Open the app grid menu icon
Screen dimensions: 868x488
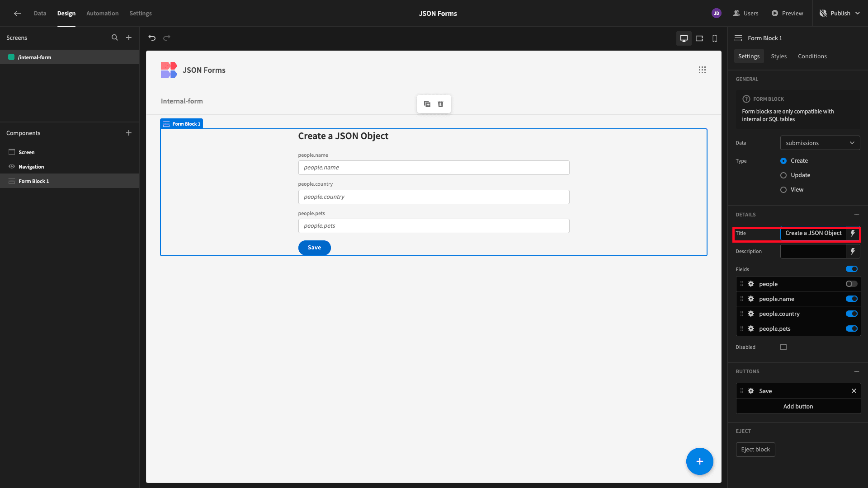pos(702,70)
